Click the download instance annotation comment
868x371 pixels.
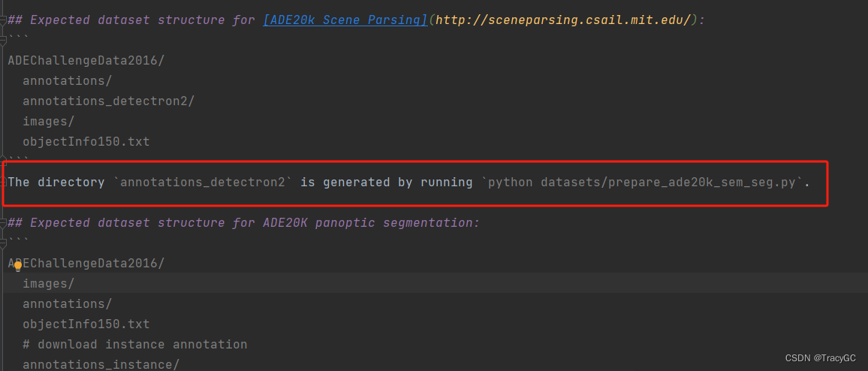(134, 345)
